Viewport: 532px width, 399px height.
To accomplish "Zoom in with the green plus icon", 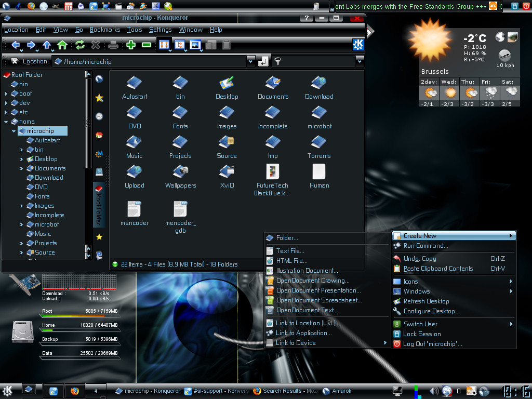I will tap(131, 45).
